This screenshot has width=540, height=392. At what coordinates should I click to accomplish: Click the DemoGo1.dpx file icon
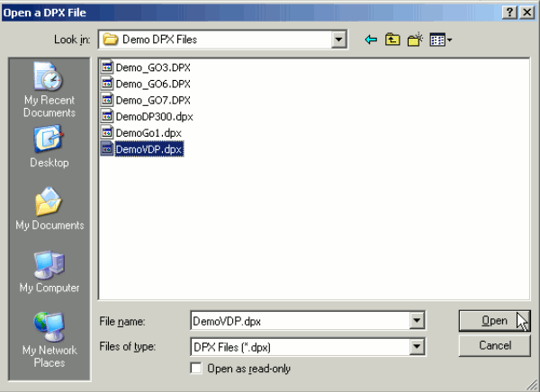point(107,132)
